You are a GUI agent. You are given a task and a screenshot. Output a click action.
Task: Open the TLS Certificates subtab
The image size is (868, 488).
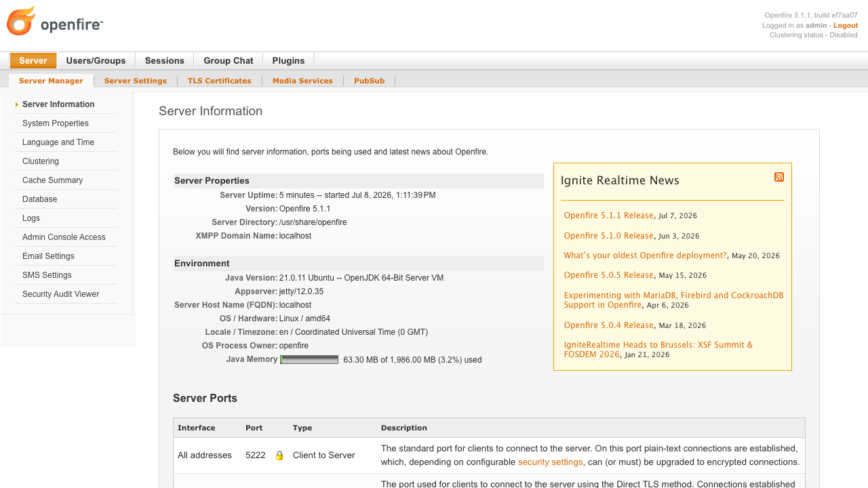[220, 81]
